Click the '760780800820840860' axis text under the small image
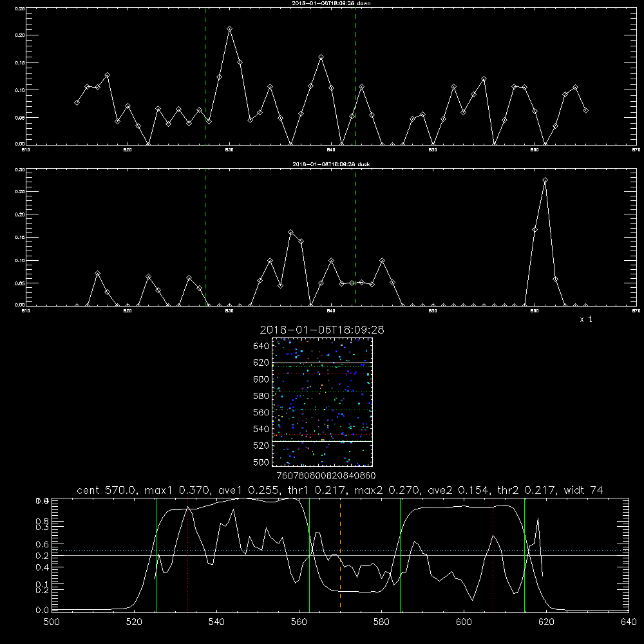The image size is (644, 644). click(x=326, y=476)
